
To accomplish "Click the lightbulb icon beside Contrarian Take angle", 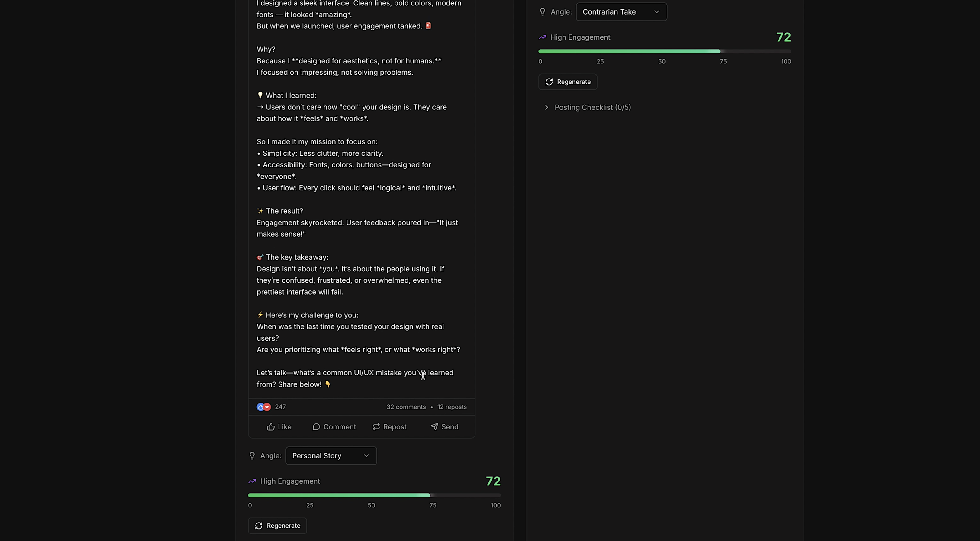I will point(543,12).
